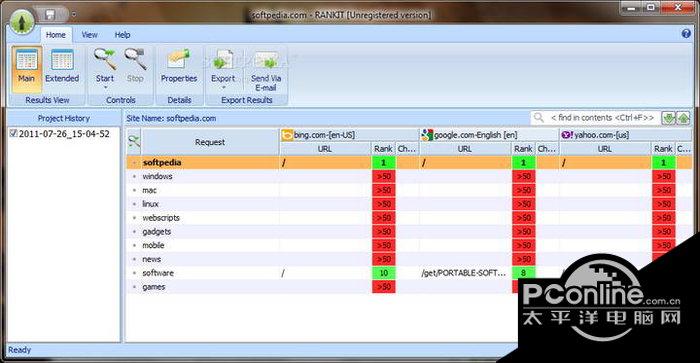The width and height of the screenshot is (700, 363).
Task: Click bing >50 rank cell for games
Action: tap(383, 287)
